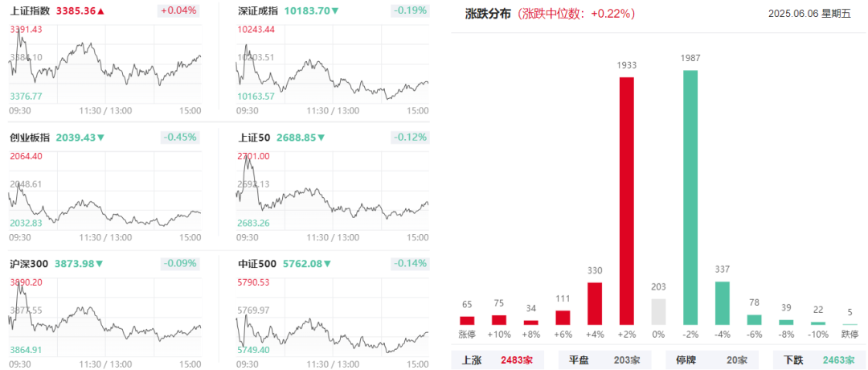Click the 涨停 bar showing 65 stocks
The image size is (868, 370).
point(467,321)
